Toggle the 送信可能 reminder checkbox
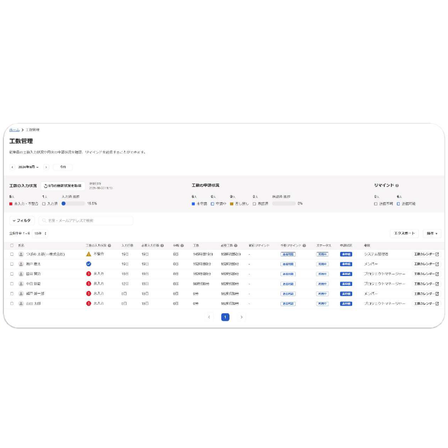 [x=398, y=204]
